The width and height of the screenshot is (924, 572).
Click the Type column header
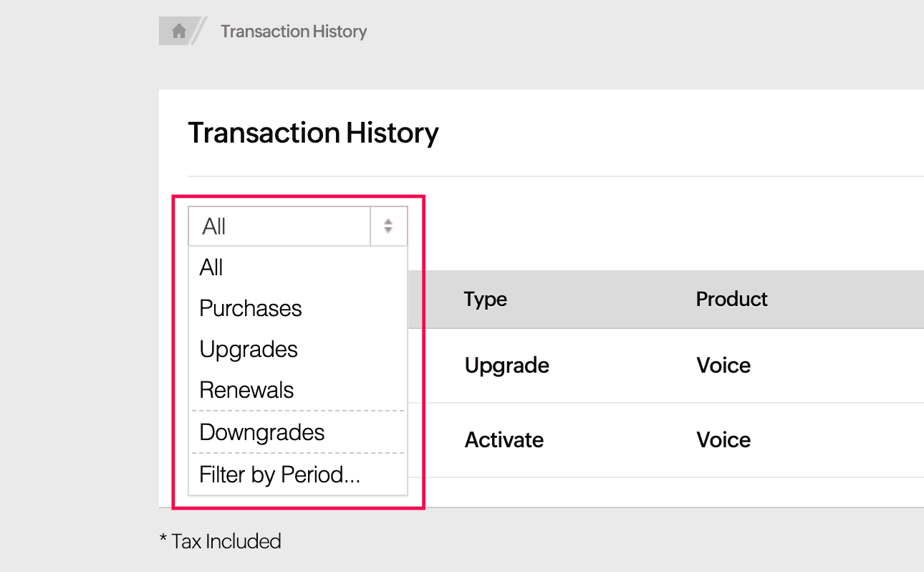(x=485, y=299)
